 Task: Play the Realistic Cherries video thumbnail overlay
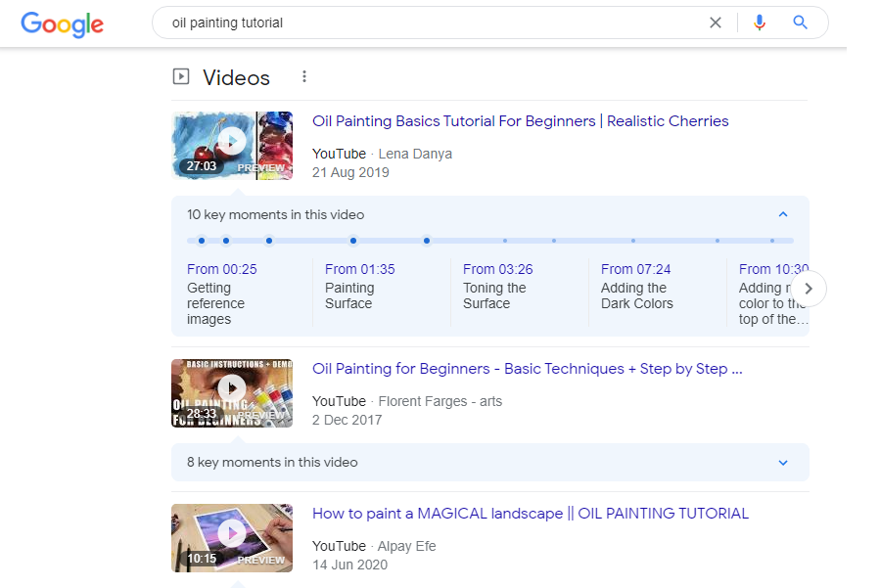point(232,140)
